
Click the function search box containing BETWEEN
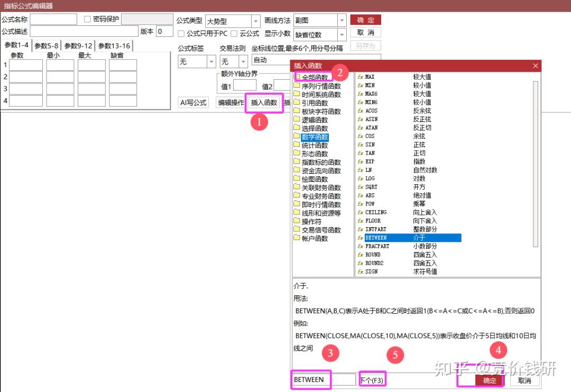click(x=324, y=380)
